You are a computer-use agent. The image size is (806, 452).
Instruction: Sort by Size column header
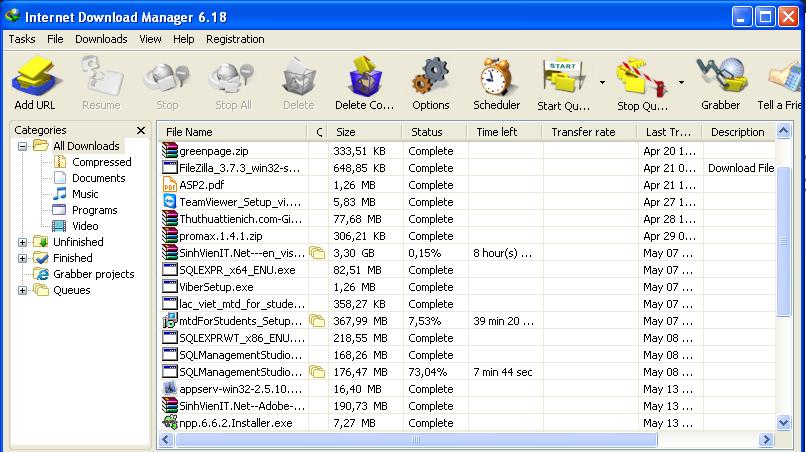click(x=364, y=132)
